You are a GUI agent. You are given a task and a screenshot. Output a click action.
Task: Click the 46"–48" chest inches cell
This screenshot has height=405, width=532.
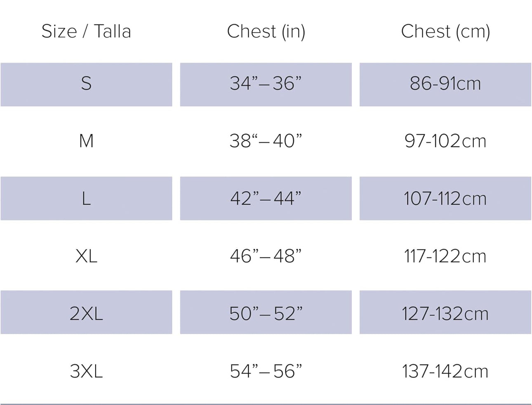click(266, 256)
